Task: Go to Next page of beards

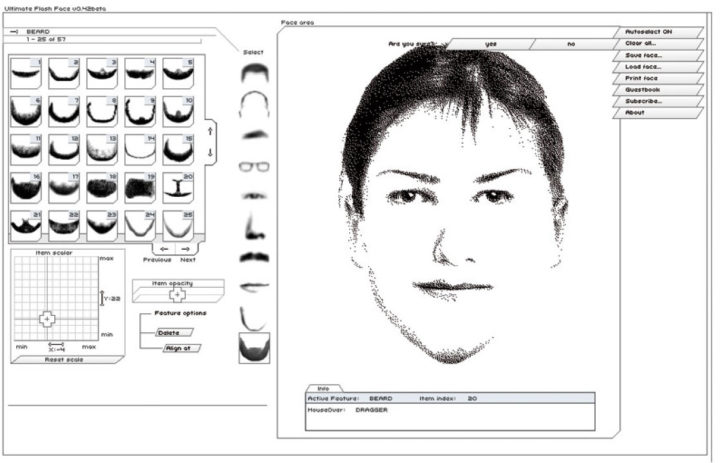Action: coord(186,249)
